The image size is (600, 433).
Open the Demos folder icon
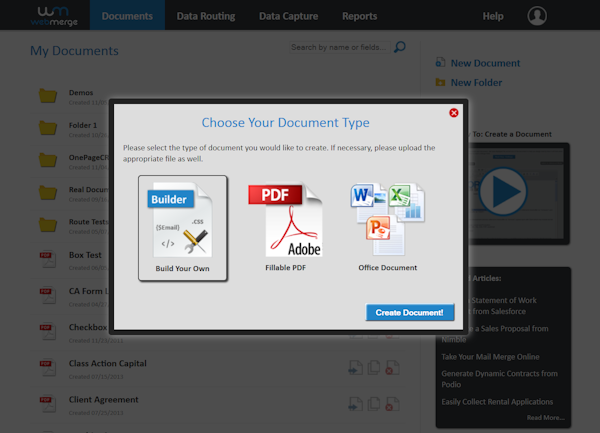[47, 96]
